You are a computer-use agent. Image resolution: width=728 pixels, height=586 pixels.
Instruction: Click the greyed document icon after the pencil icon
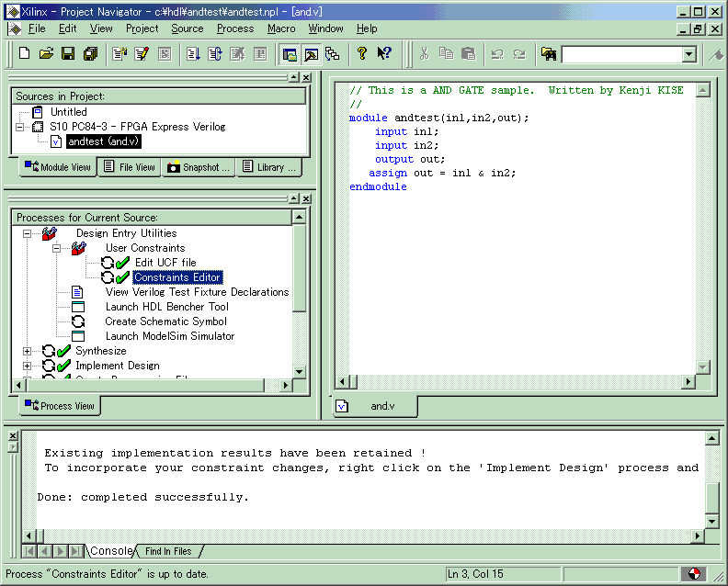165,54
